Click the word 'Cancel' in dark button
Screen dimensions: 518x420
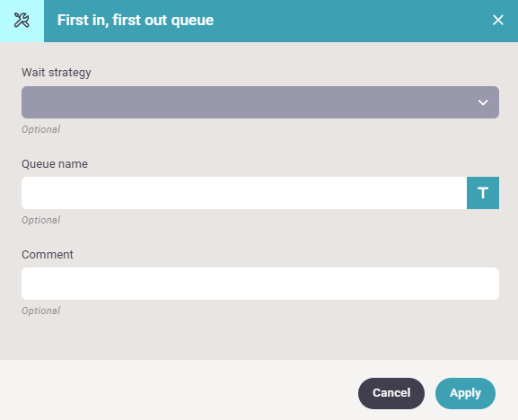tap(391, 393)
